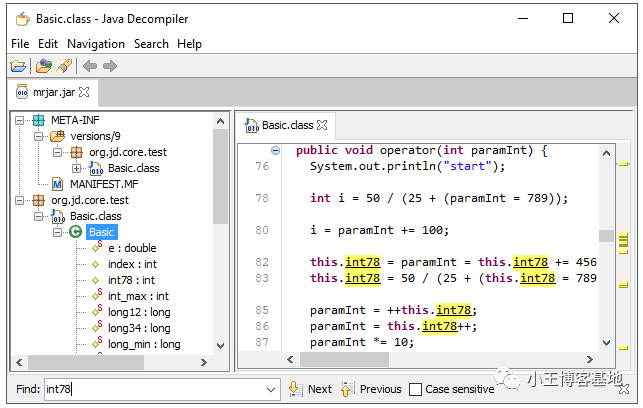Open the Search menu
This screenshot has width=643, height=408.
click(x=151, y=44)
